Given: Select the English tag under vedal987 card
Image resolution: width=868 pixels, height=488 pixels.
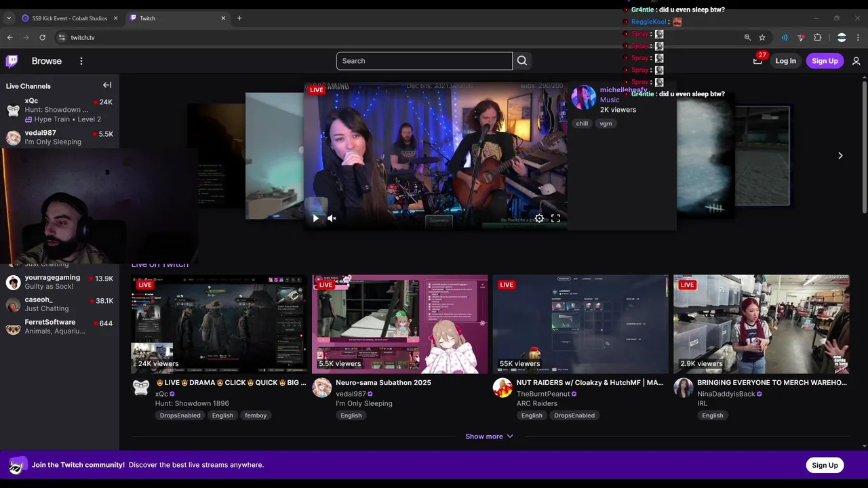Looking at the screenshot, I should [351, 415].
